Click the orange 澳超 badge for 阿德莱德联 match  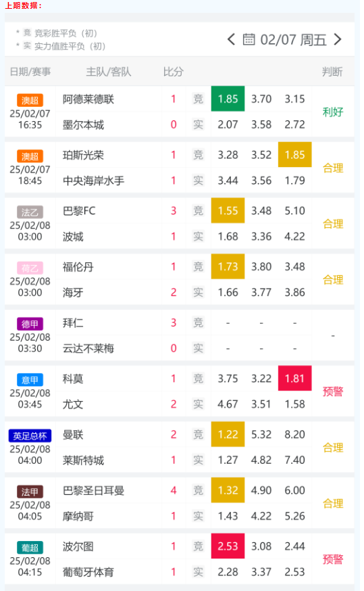tap(30, 100)
